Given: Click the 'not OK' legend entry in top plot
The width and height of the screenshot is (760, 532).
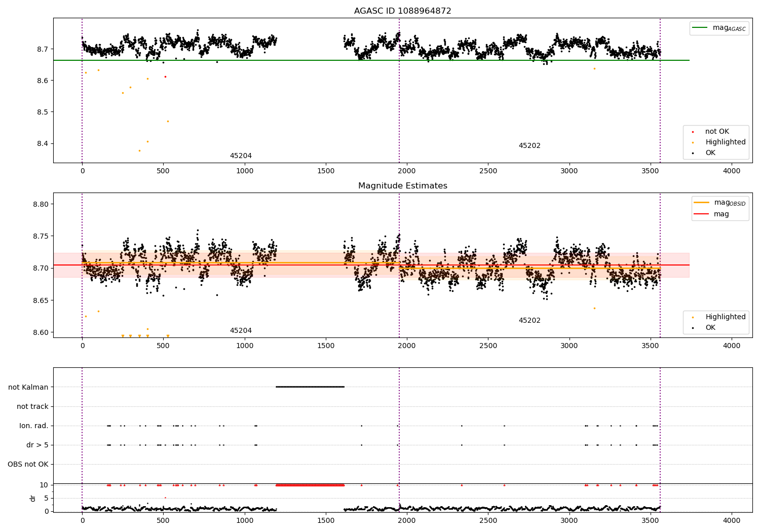Looking at the screenshot, I should 711,132.
